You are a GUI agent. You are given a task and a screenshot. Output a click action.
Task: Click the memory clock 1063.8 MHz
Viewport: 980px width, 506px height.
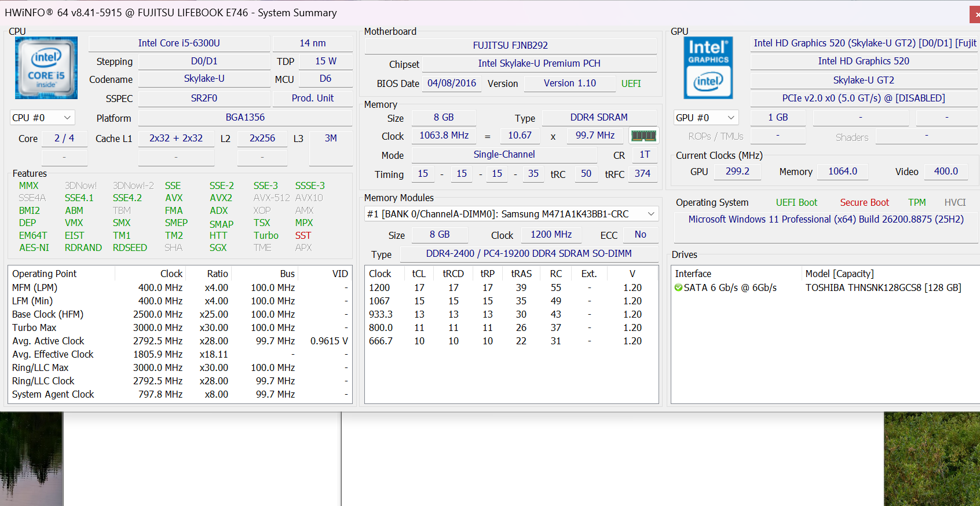[444, 135]
